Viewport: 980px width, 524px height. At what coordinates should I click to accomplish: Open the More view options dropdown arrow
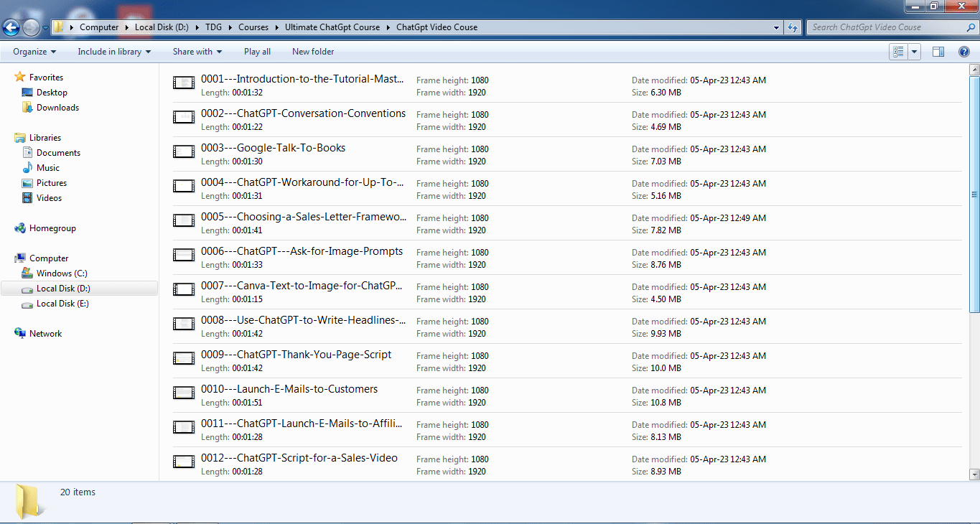(x=914, y=52)
